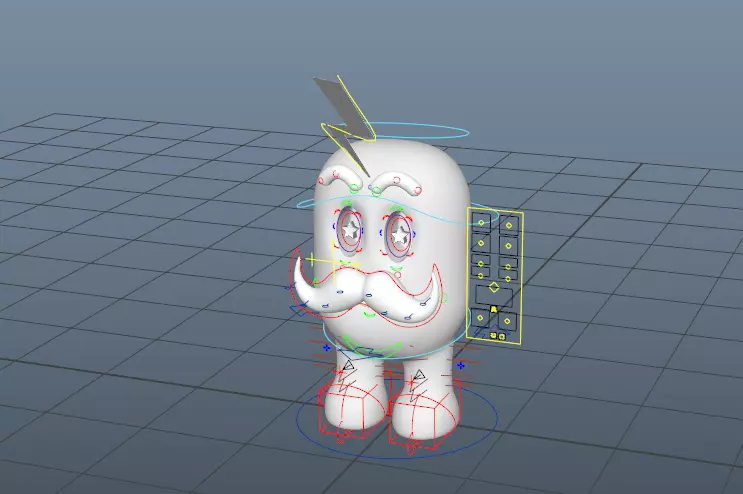This screenshot has width=743, height=494.
Task: Select the blue diamond control at the left mustache tip
Action: coord(299,311)
